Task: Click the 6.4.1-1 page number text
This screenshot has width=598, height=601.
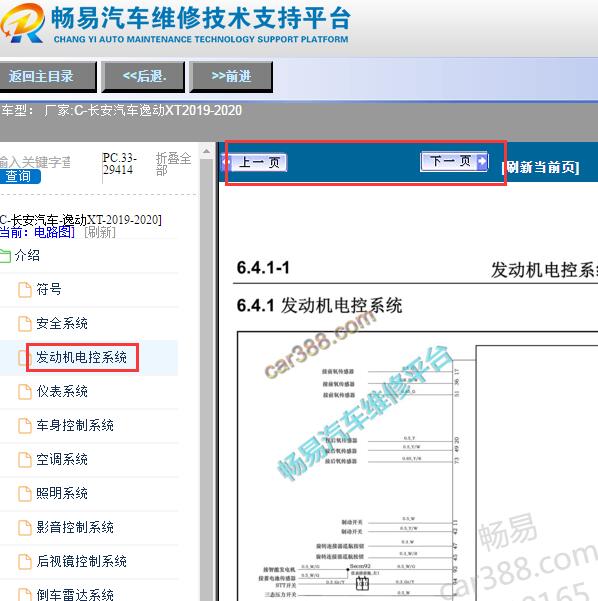Action: (x=263, y=268)
